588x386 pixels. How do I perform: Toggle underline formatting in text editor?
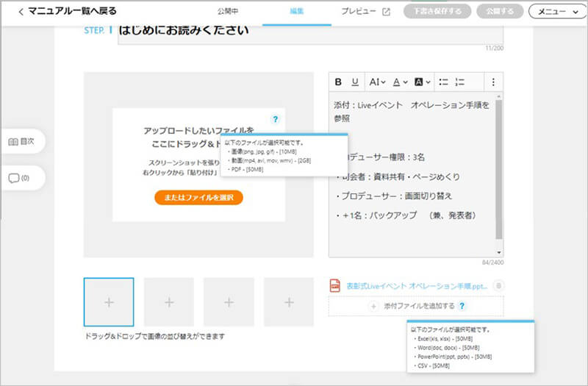point(355,82)
